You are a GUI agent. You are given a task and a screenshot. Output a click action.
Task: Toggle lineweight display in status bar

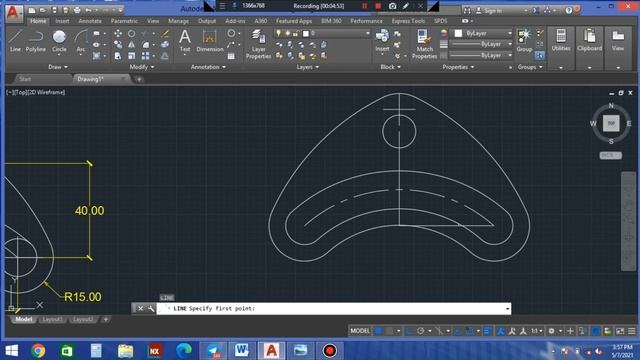point(487,331)
